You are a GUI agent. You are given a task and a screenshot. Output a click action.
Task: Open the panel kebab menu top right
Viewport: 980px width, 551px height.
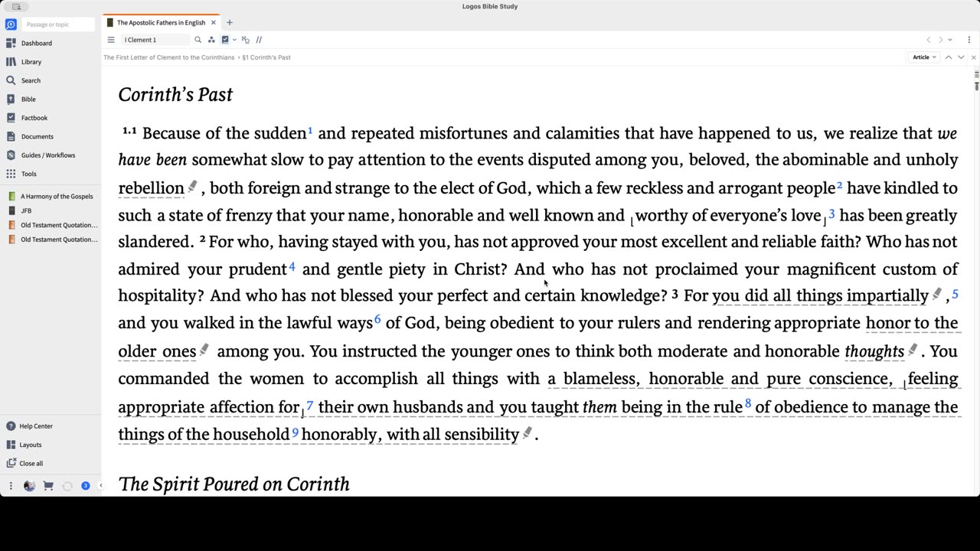969,40
